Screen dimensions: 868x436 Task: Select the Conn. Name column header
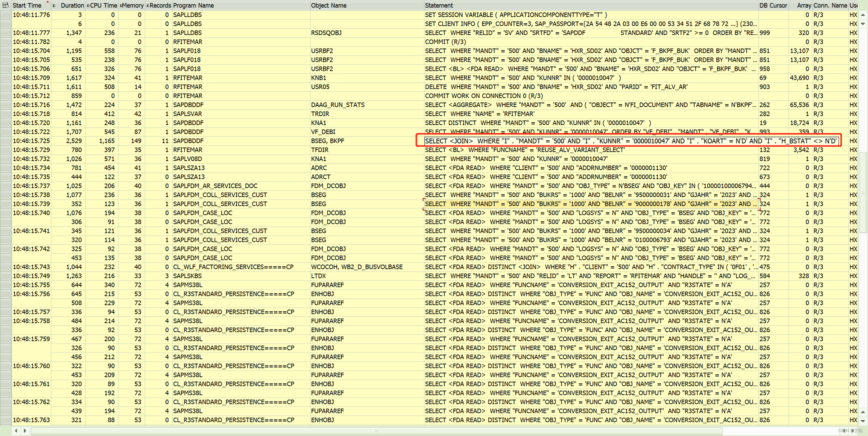point(830,5)
